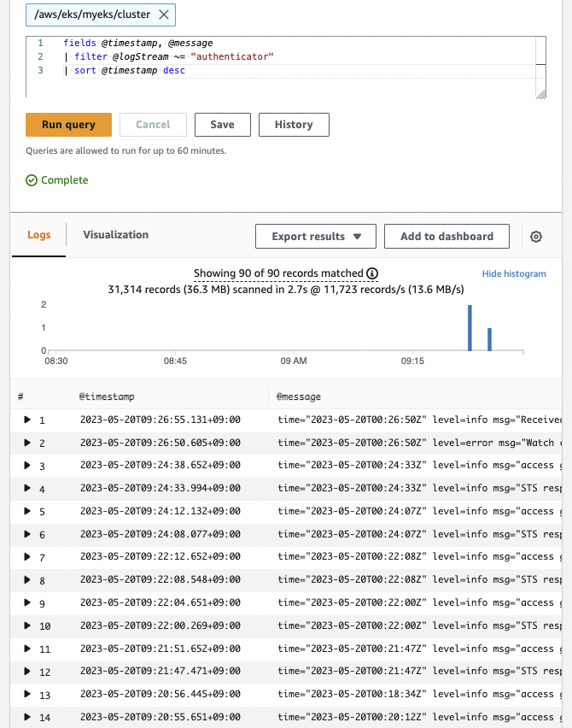The height and width of the screenshot is (728, 572).
Task: Click the @message column header
Action: coord(299,396)
